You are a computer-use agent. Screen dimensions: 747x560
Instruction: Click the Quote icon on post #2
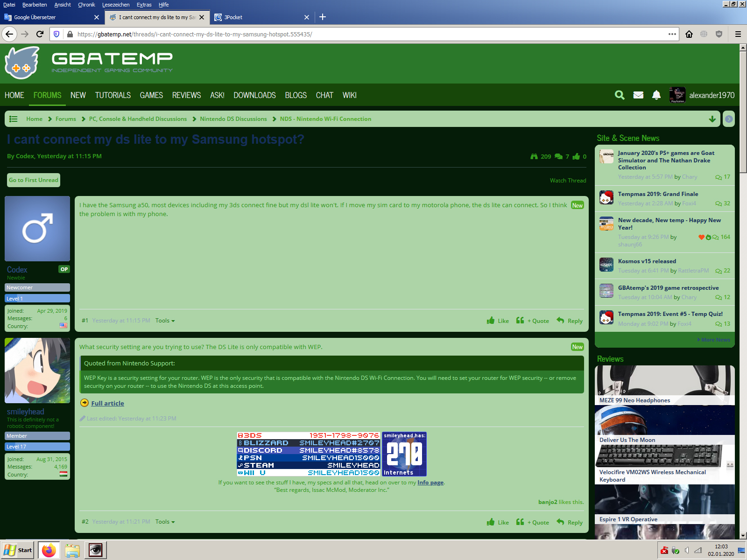tap(520, 522)
